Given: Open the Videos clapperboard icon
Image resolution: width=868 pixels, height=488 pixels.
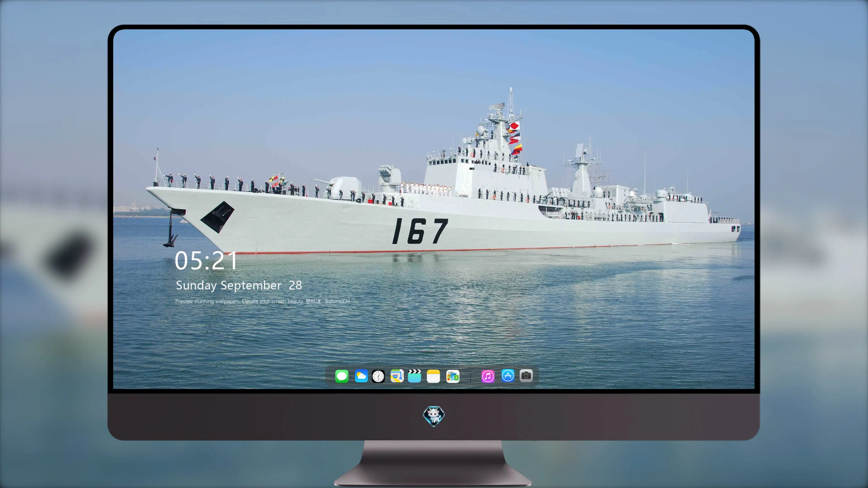Looking at the screenshot, I should (x=415, y=376).
